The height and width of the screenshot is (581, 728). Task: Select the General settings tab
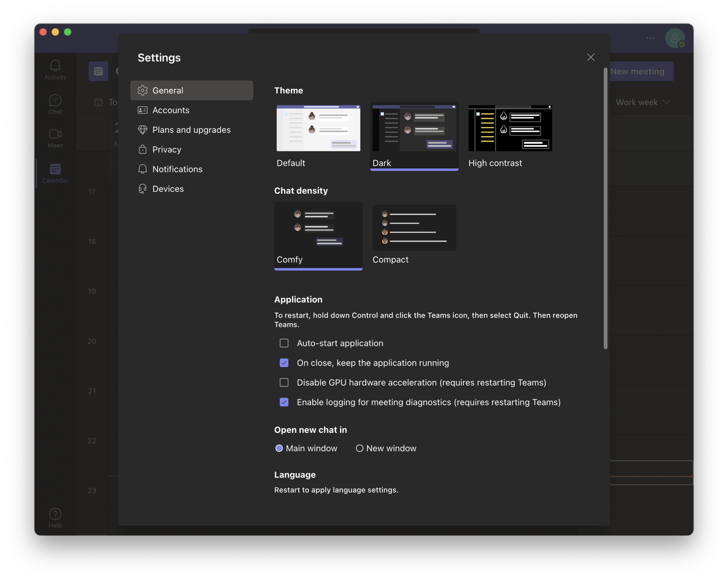point(167,90)
